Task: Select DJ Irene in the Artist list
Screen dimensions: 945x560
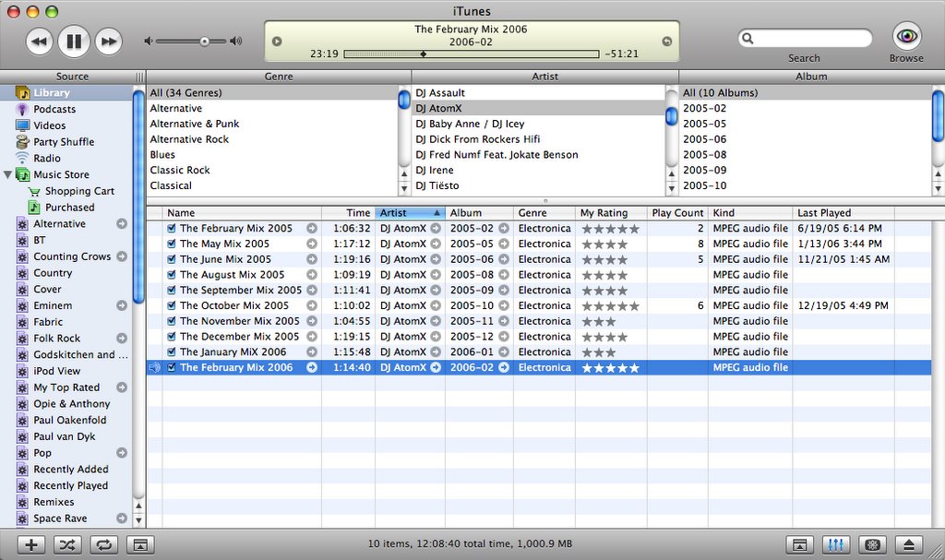Action: click(x=539, y=170)
